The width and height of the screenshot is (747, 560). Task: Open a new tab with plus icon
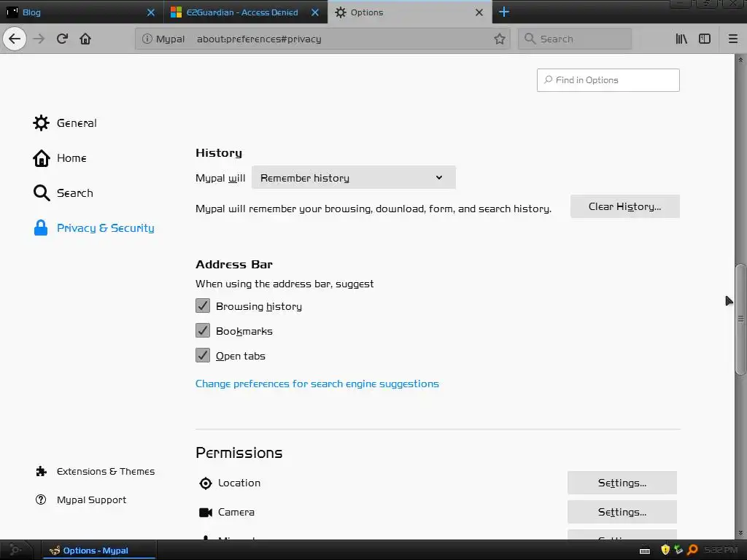[x=504, y=12]
